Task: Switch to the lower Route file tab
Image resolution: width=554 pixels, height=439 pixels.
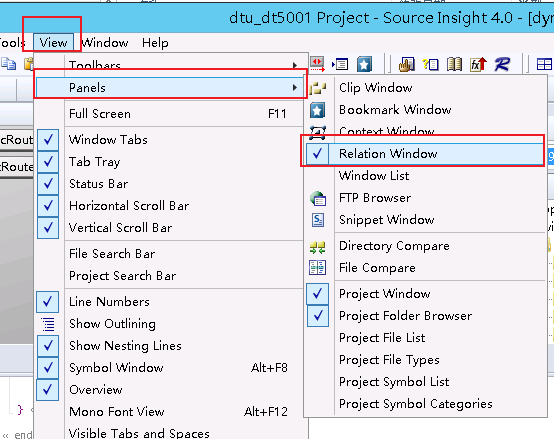Action: click(x=17, y=166)
